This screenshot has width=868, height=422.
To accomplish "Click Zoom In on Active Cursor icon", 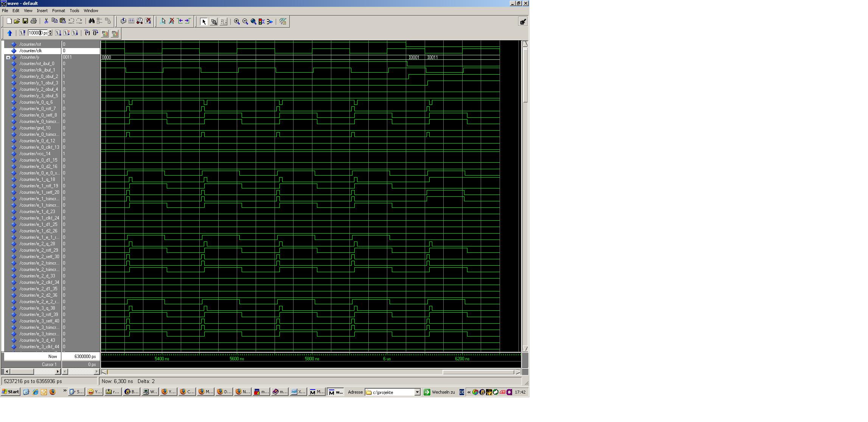I will click(x=262, y=22).
